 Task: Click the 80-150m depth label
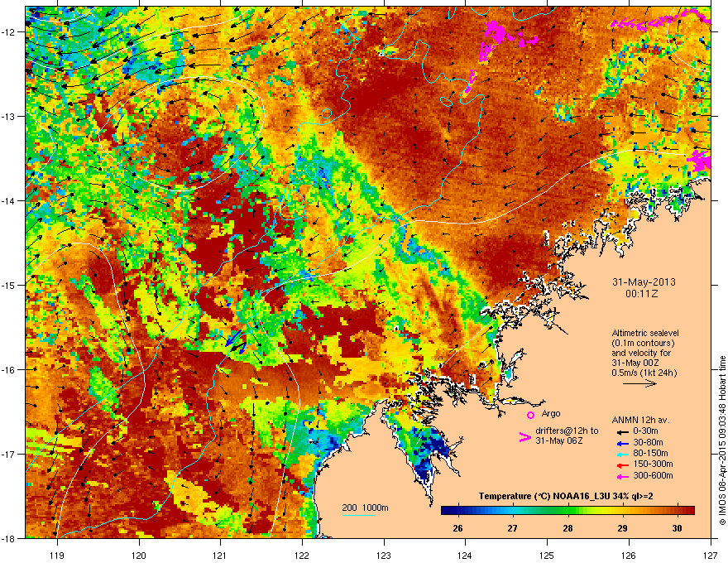tap(650, 454)
